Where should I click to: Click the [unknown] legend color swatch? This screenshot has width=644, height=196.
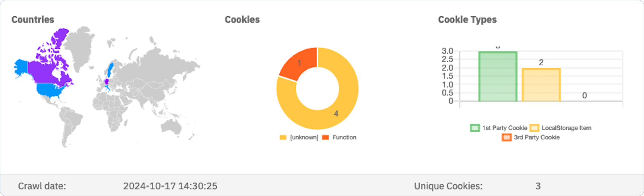283,137
